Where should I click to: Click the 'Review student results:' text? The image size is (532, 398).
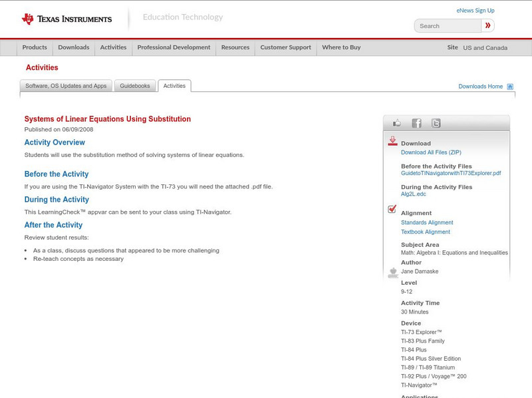click(x=57, y=238)
